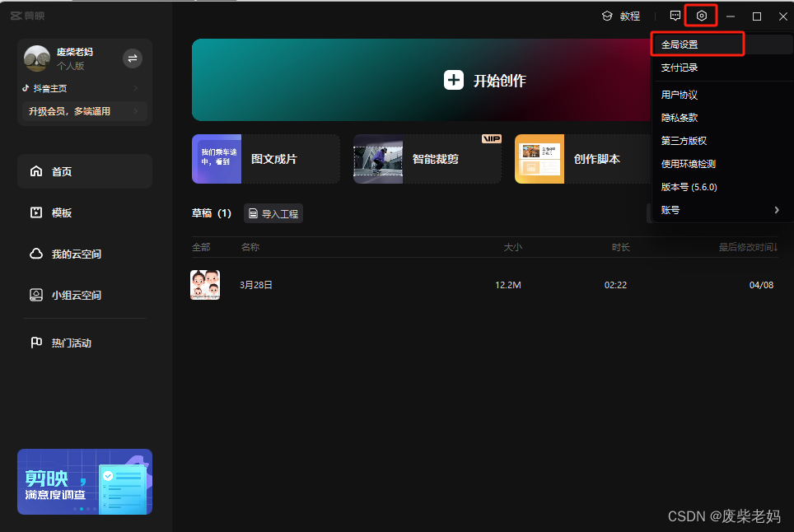Click the 02:22 duration value
This screenshot has height=532, width=794.
(616, 285)
